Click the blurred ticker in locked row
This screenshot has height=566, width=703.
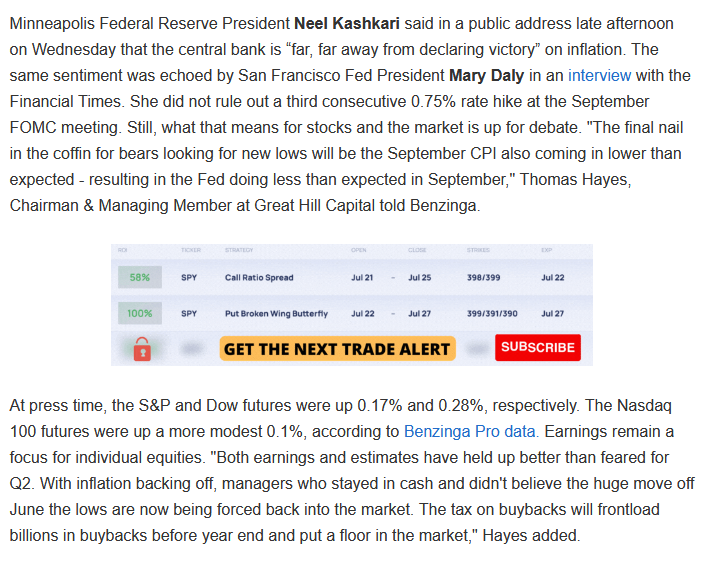pyautogui.click(x=191, y=348)
